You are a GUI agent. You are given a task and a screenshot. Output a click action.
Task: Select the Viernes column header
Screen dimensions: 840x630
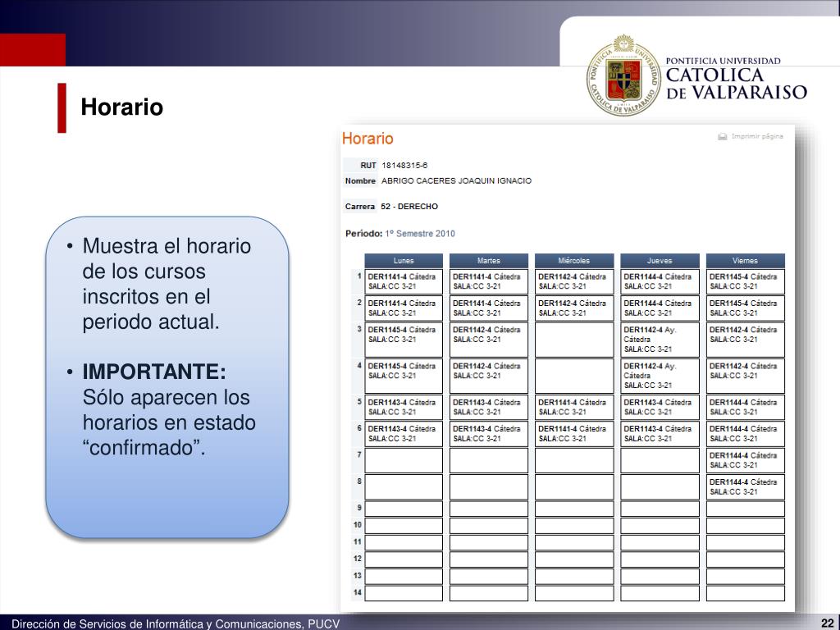[x=745, y=261]
